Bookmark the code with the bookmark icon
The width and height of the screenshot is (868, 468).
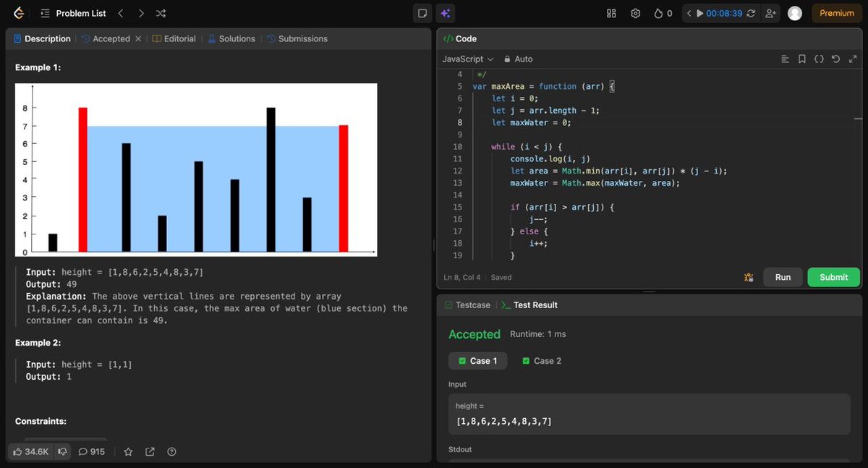click(x=802, y=59)
